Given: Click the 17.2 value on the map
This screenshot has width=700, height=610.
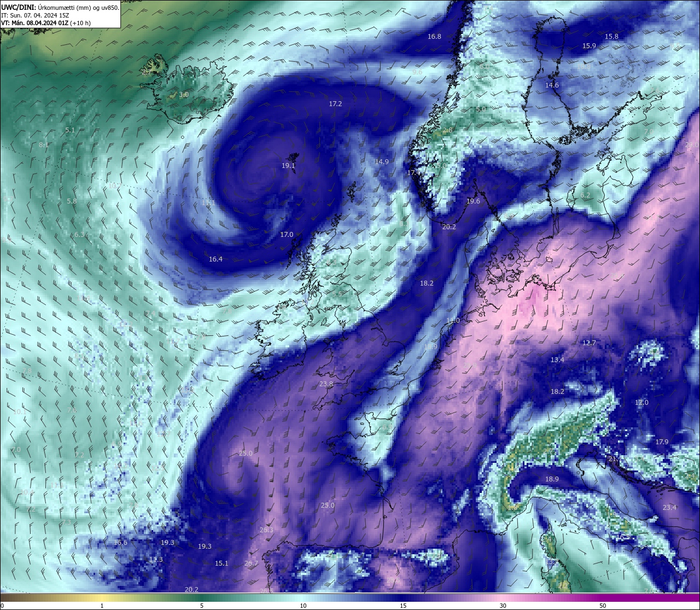Looking at the screenshot, I should (335, 103).
